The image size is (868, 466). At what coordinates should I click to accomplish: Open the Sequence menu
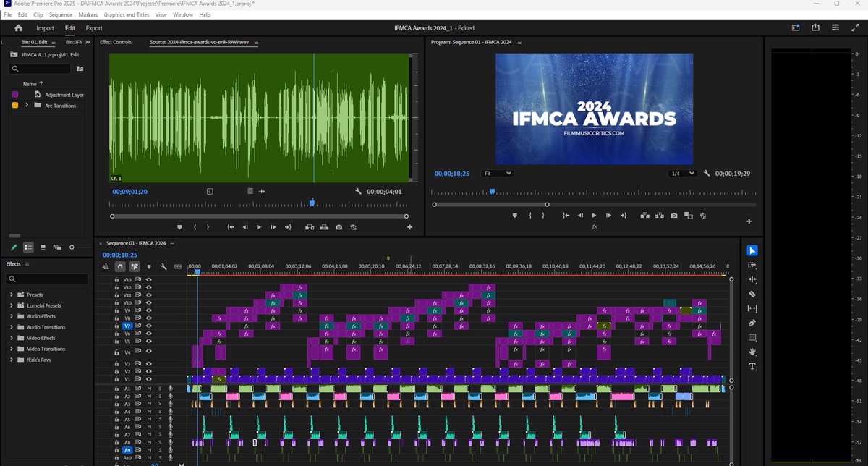point(61,14)
